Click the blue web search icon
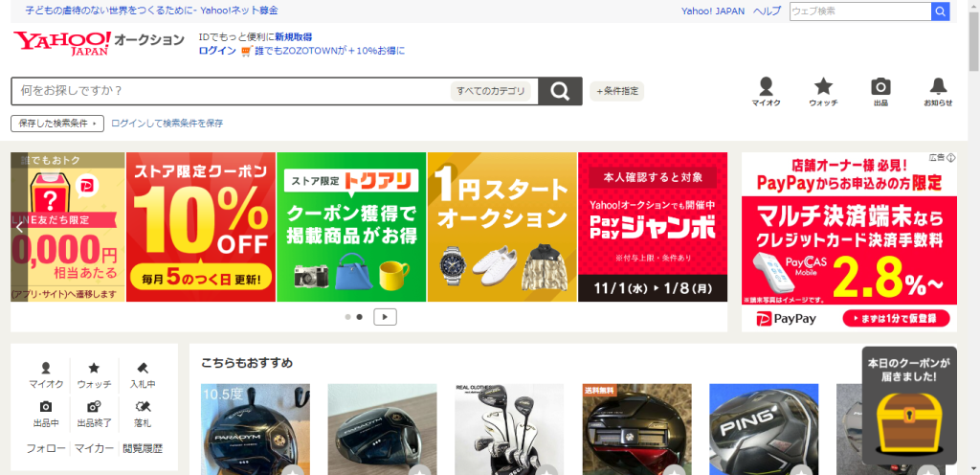 click(x=941, y=11)
